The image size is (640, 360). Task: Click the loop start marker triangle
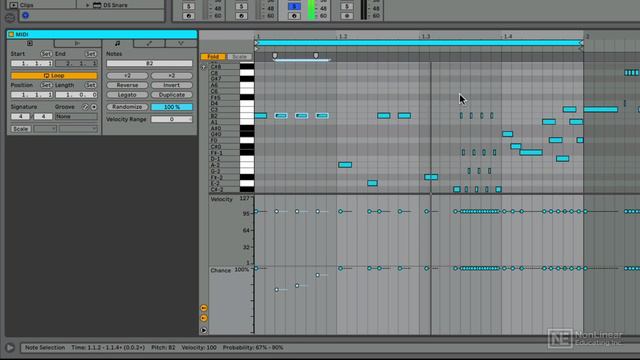point(257,43)
